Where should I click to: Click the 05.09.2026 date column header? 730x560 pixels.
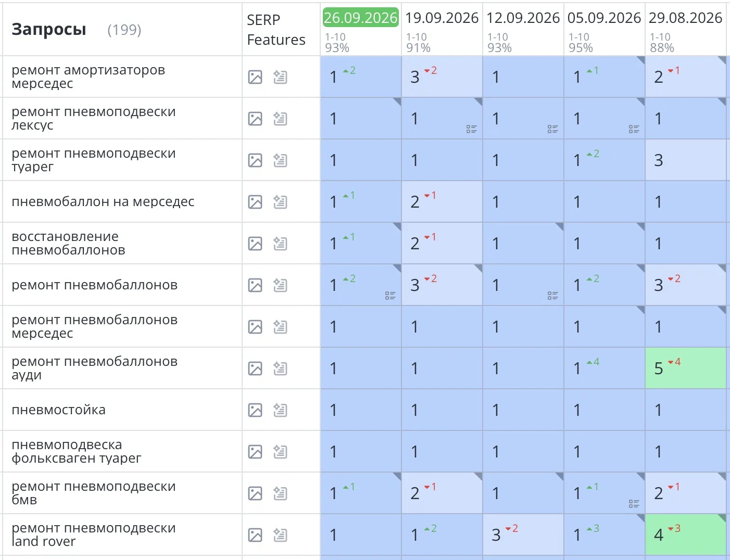point(605,18)
